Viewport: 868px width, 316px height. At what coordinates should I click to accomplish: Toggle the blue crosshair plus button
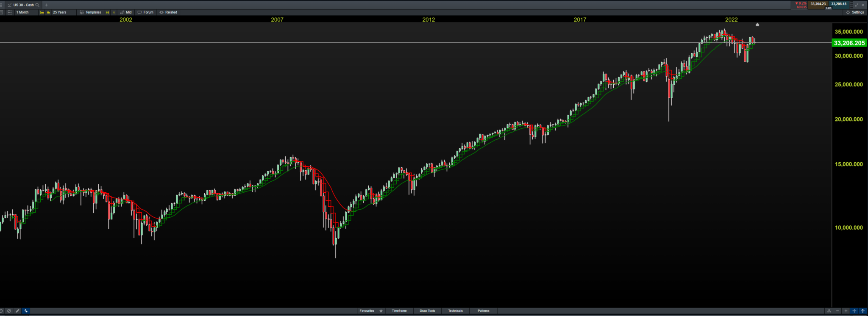point(854,311)
